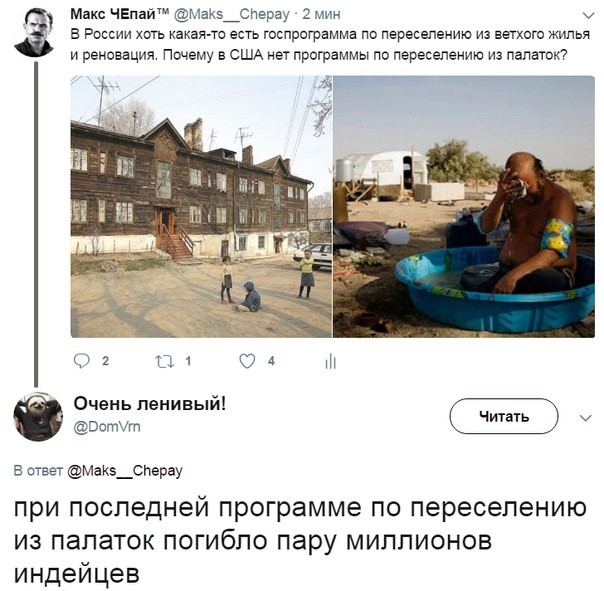Click the 2 мин timestamp
This screenshot has width=604, height=591.
pos(321,14)
